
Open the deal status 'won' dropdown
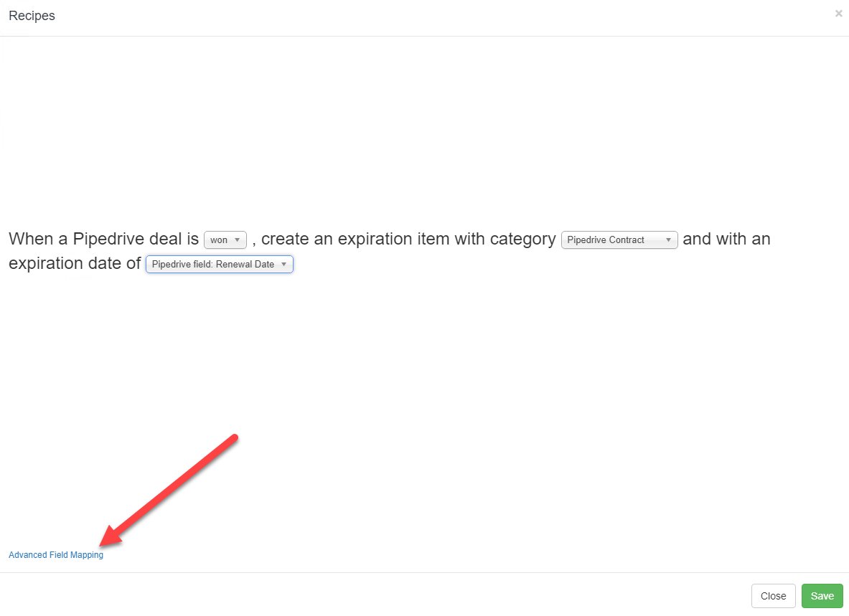[x=225, y=240]
